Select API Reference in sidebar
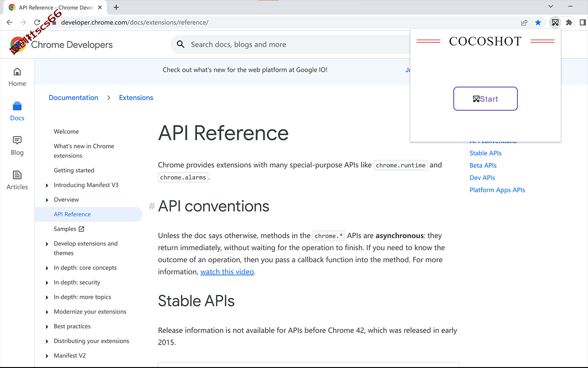 pyautogui.click(x=89, y=214)
